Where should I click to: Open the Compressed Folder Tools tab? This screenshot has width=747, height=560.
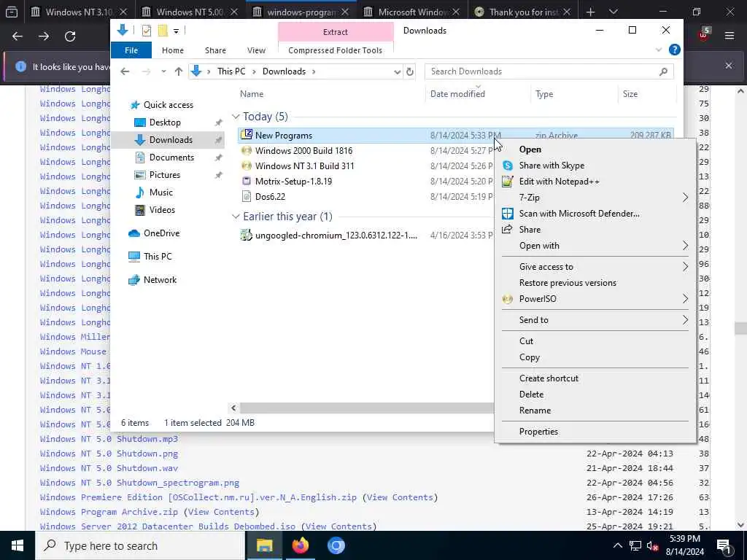[335, 50]
